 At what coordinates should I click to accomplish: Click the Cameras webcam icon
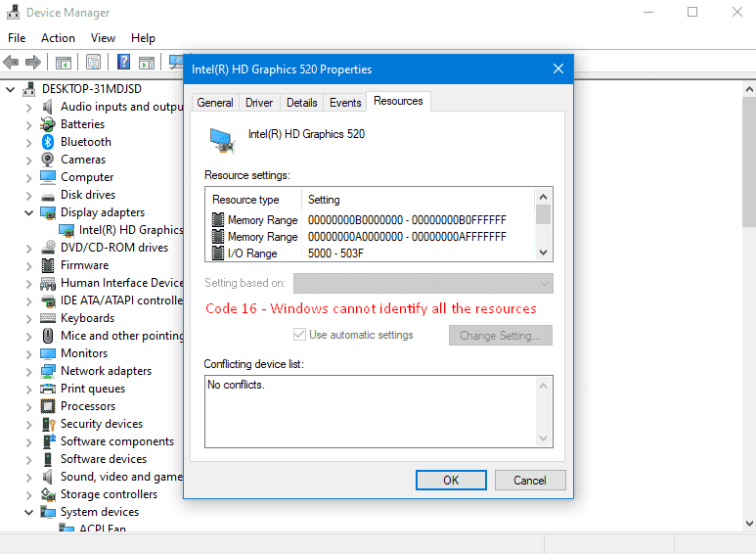[x=47, y=160]
